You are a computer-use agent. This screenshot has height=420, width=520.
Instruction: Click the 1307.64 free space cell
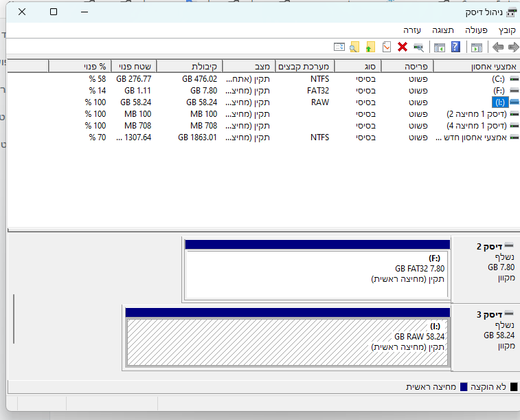point(134,137)
